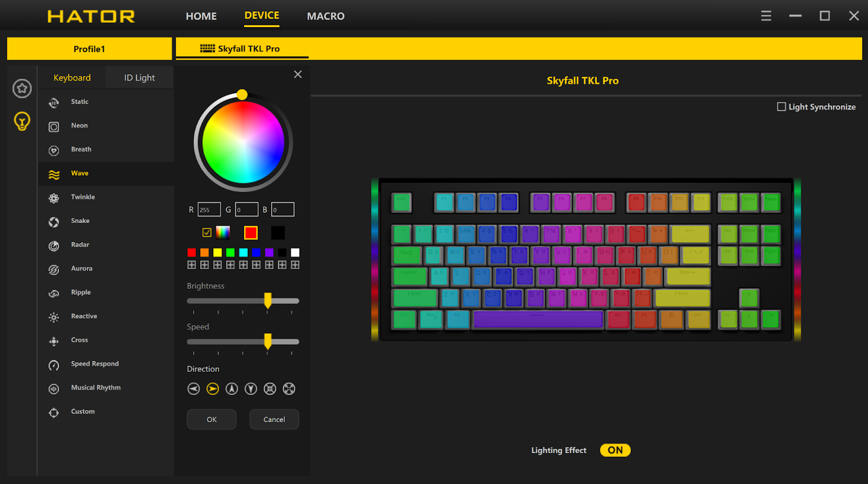This screenshot has width=868, height=484.
Task: Set wave direction to inward converge
Action: (270, 389)
